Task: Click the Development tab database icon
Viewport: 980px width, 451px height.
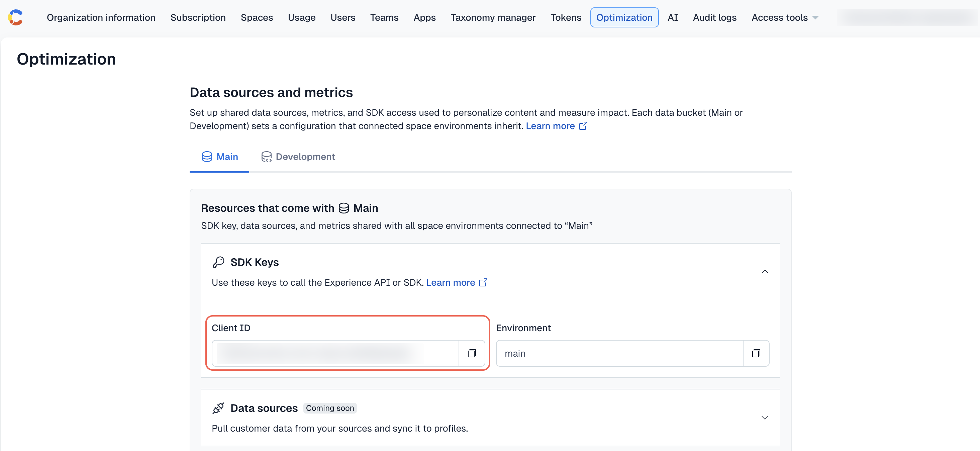Action: pos(266,157)
